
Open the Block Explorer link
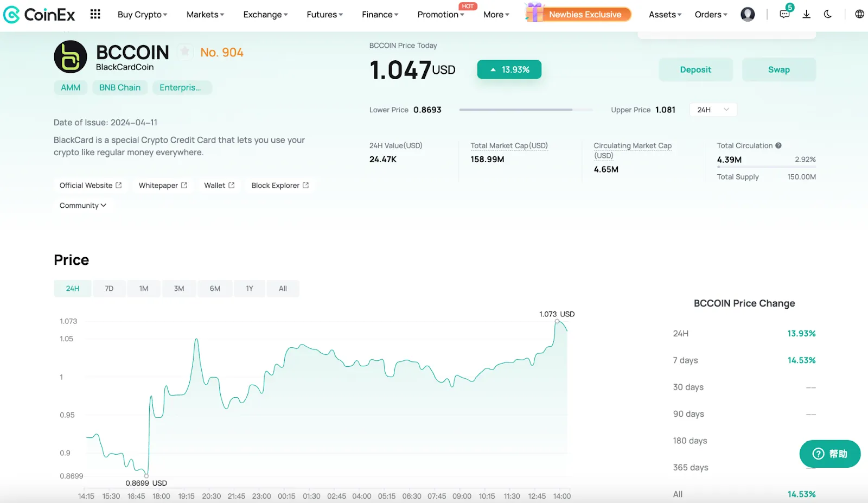pyautogui.click(x=280, y=186)
